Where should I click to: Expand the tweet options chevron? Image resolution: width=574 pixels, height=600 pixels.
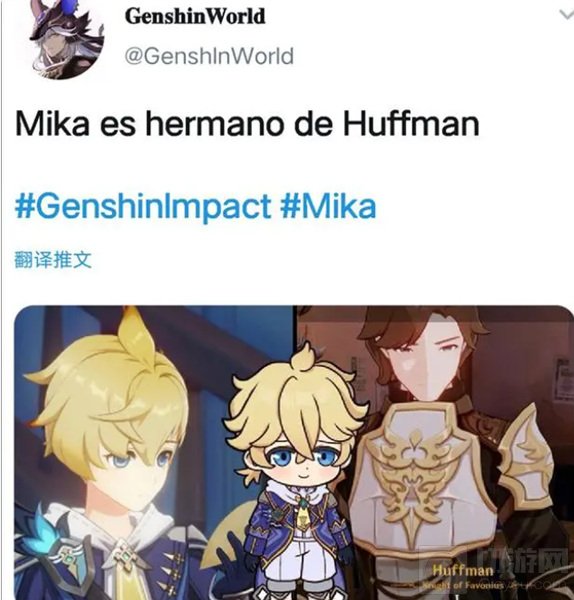pos(566,15)
